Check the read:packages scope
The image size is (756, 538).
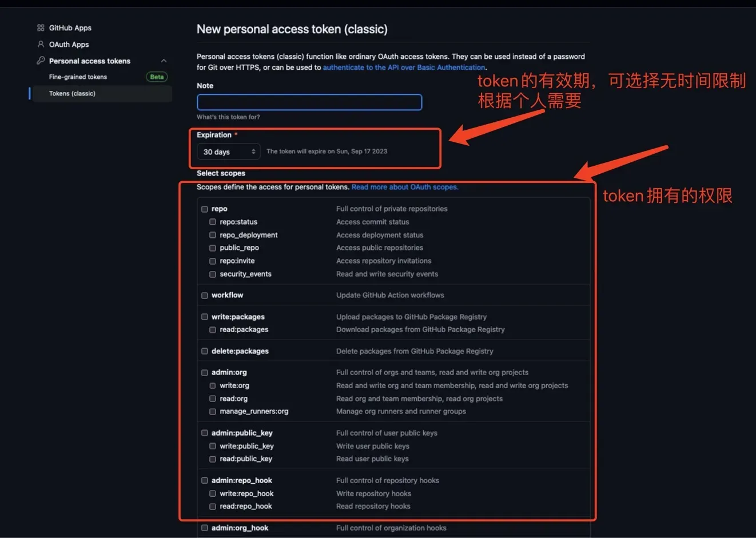(x=213, y=330)
